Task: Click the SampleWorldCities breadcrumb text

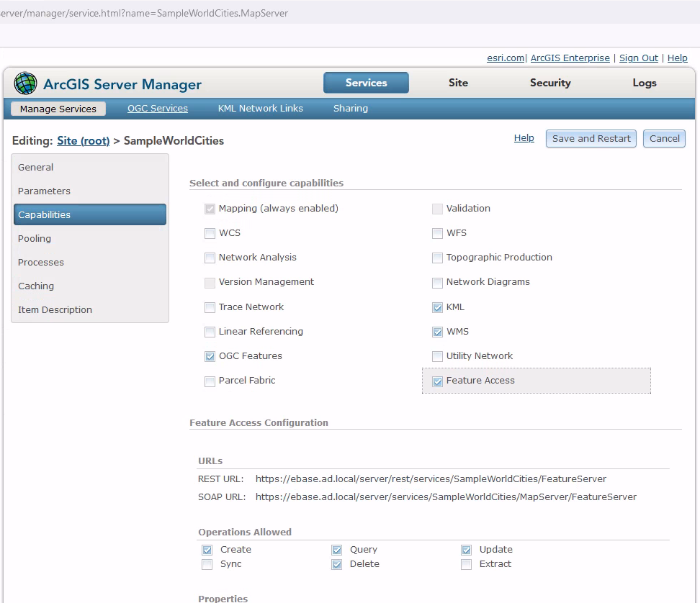Action: coord(174,141)
